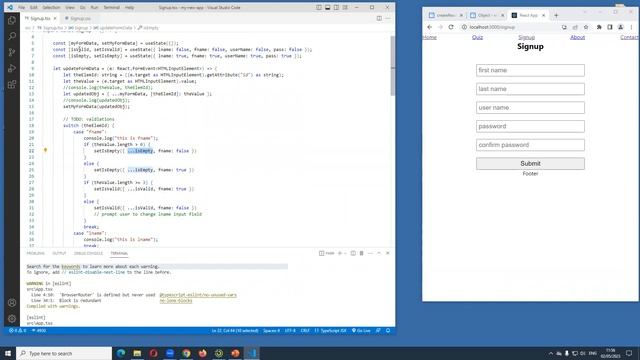
Task: Open the View menu
Action: tap(70, 7)
